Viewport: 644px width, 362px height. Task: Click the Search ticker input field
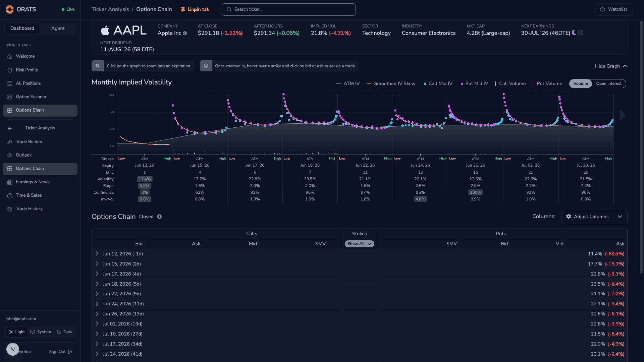(x=288, y=9)
